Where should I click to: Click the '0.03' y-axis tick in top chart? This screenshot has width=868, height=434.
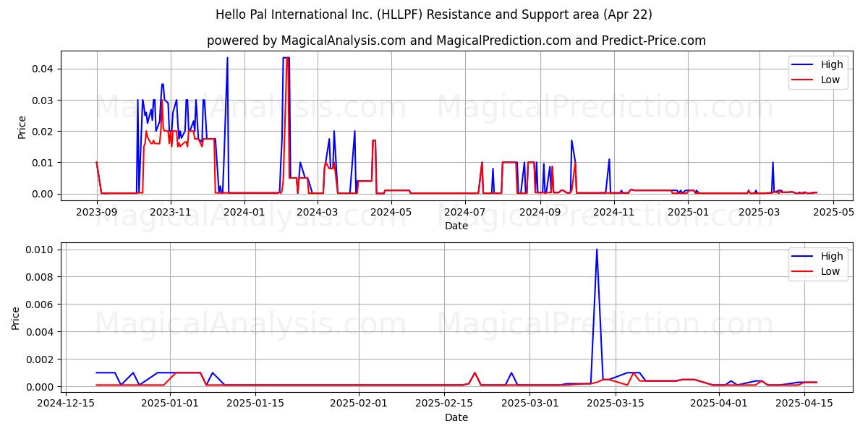click(44, 100)
